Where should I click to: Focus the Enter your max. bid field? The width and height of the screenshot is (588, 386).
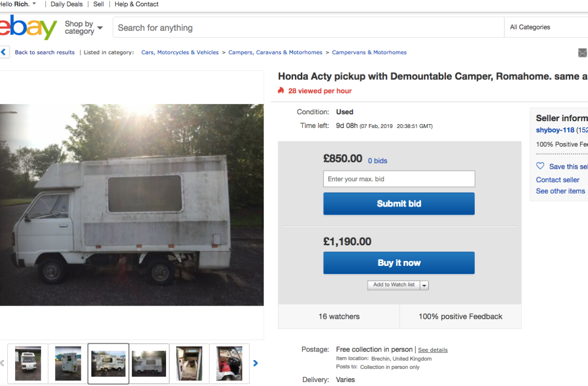tap(399, 179)
